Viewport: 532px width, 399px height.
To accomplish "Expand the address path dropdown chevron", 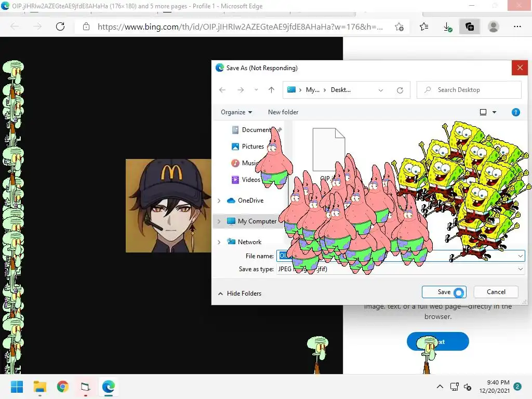I will click(x=381, y=90).
